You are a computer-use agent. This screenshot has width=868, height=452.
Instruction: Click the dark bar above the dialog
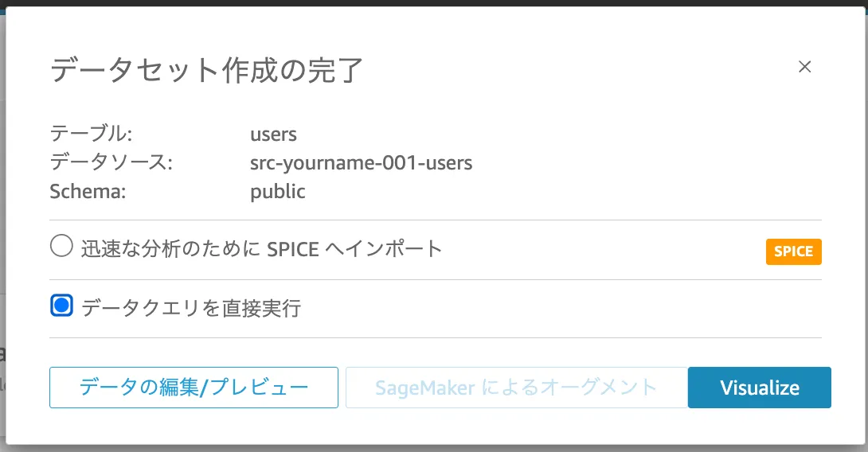(434, 3)
